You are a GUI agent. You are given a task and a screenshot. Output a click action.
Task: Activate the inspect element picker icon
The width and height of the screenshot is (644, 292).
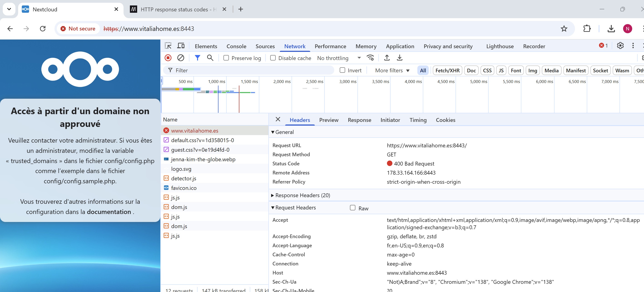click(168, 46)
